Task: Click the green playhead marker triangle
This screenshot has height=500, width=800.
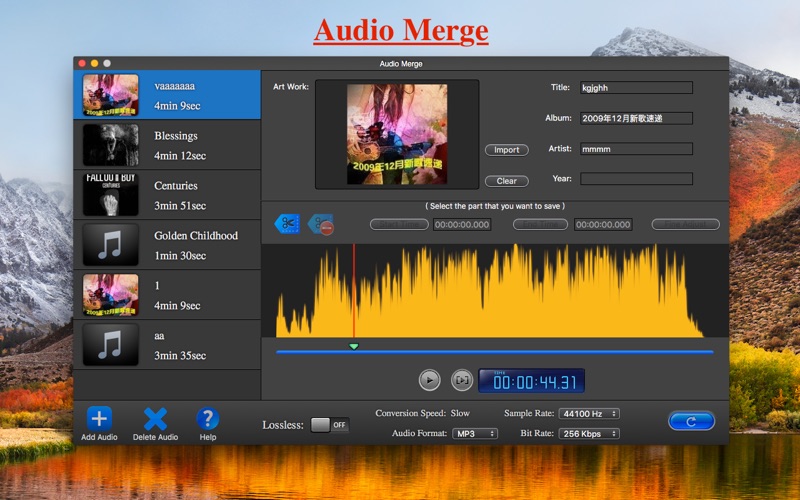Action: click(x=354, y=346)
